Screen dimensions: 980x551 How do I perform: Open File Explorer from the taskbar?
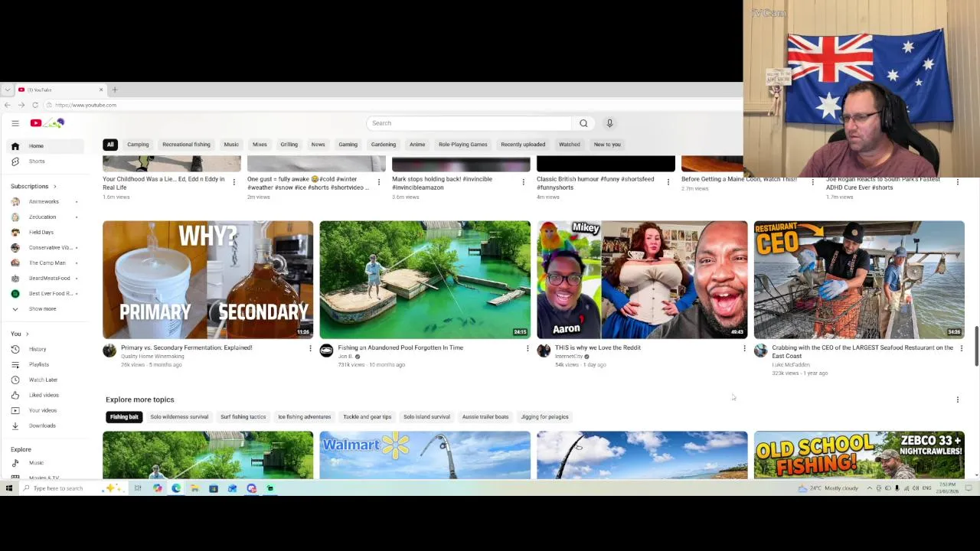point(194,488)
